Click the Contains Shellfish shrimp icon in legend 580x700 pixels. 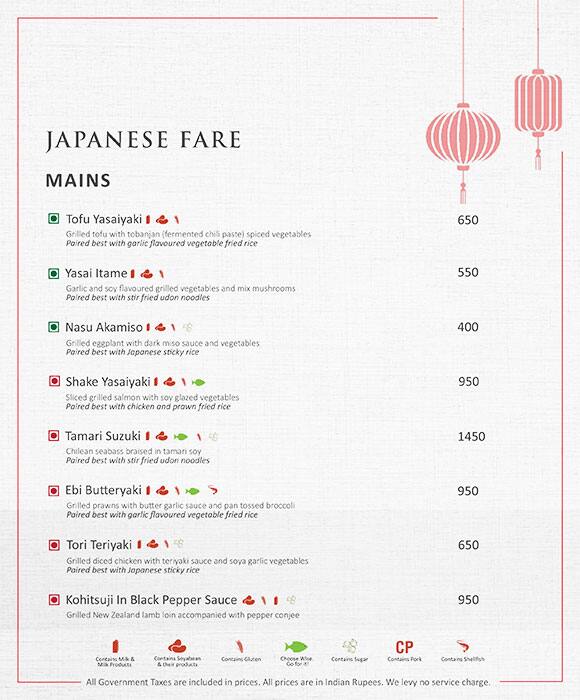click(x=463, y=646)
